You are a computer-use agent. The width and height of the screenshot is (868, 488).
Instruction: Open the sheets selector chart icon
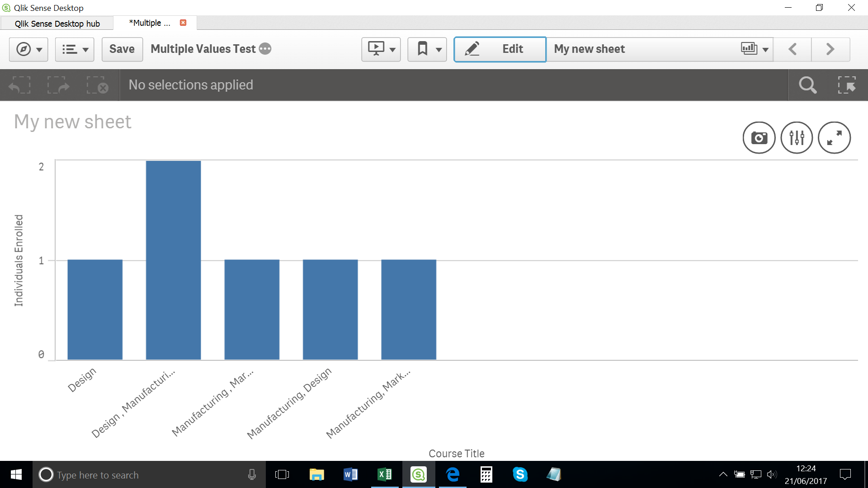tap(754, 49)
